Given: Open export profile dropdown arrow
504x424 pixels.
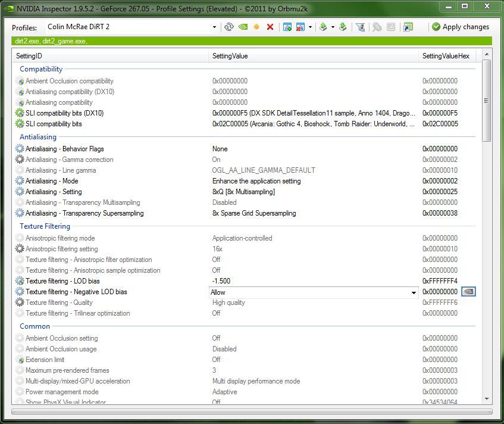Looking at the screenshot, I should coord(333,27).
